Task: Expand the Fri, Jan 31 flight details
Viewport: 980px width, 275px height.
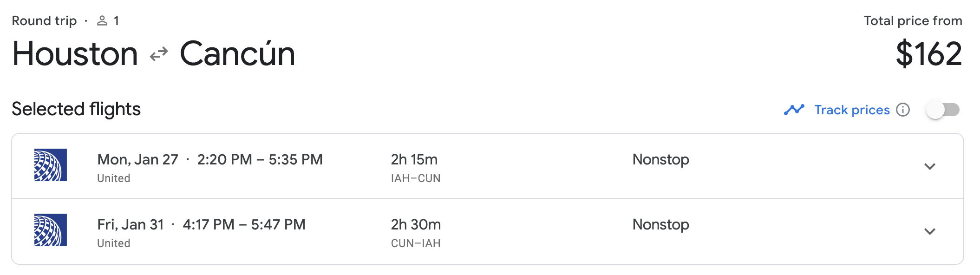Action: pyautogui.click(x=929, y=231)
